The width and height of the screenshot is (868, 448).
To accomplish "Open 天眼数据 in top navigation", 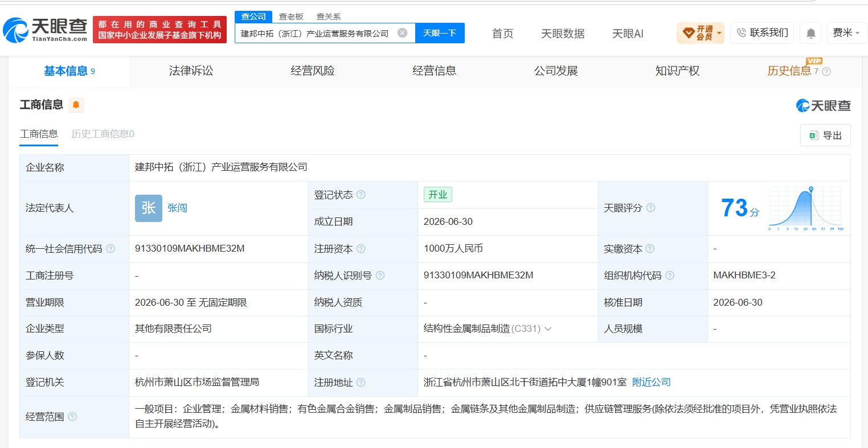I will tap(563, 34).
